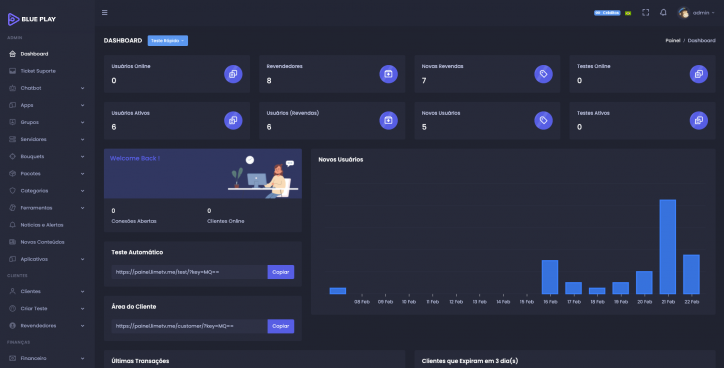Click the Revendedores card icon
The height and width of the screenshot is (368, 724).
coord(388,74)
